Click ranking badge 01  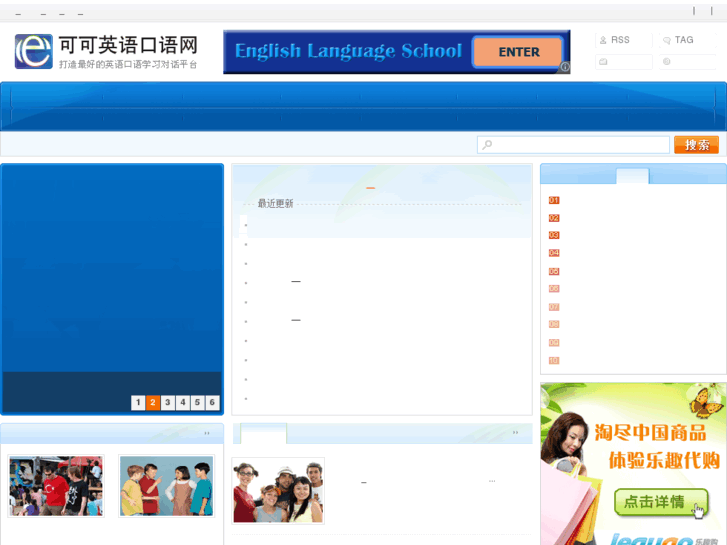point(554,200)
